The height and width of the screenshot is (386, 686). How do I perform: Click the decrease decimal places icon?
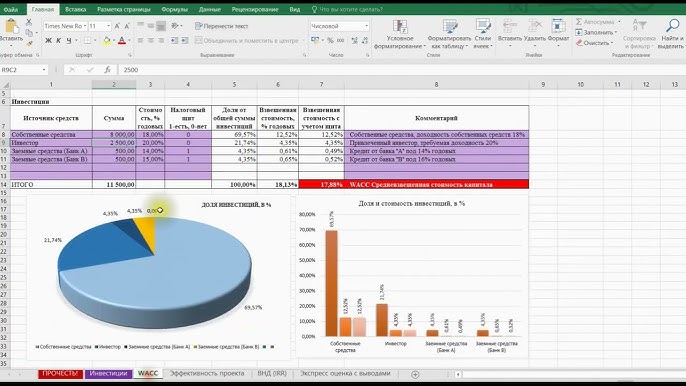tap(365, 40)
